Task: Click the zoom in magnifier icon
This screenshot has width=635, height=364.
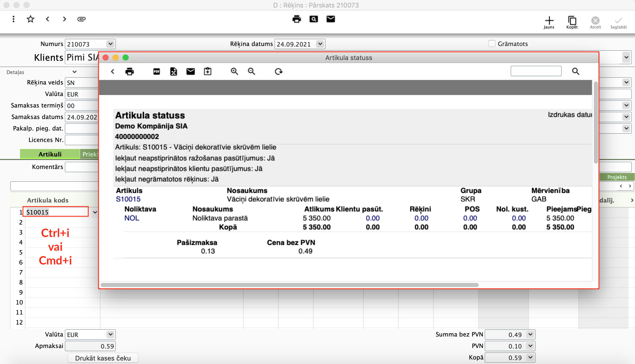Action: pyautogui.click(x=234, y=71)
